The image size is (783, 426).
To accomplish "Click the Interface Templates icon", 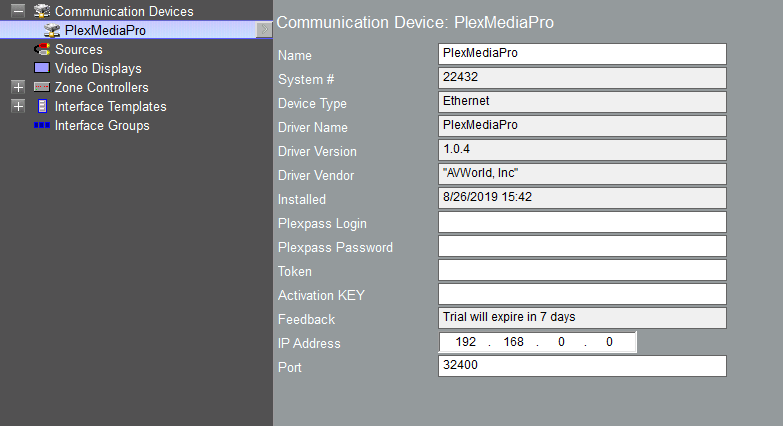I will point(42,106).
